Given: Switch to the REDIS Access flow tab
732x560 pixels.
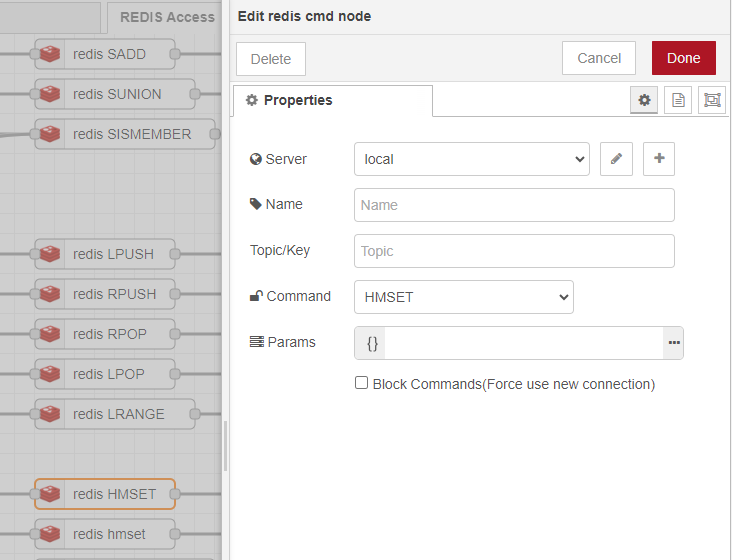Looking at the screenshot, I should click(x=167, y=17).
